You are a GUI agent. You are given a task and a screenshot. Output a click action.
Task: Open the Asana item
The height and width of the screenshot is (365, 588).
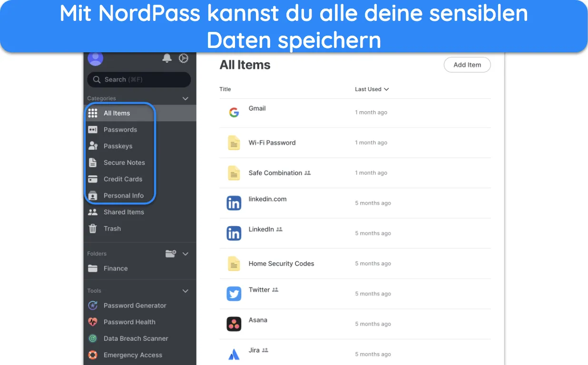pos(355,324)
